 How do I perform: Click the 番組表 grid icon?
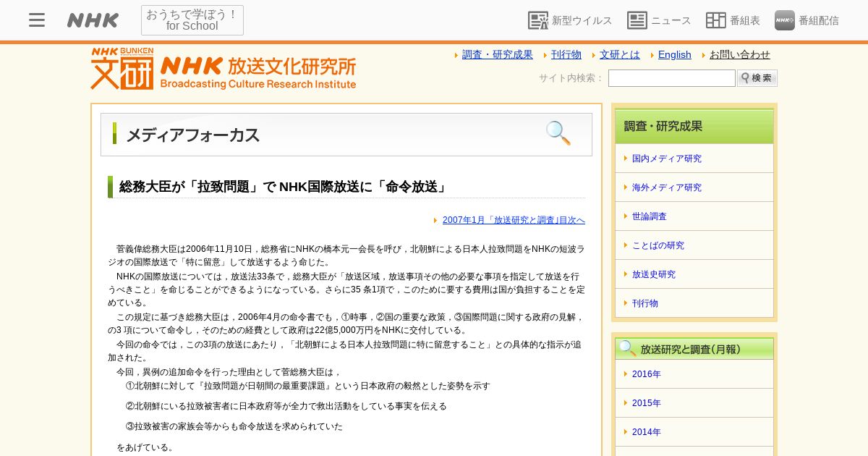pyautogui.click(x=716, y=20)
